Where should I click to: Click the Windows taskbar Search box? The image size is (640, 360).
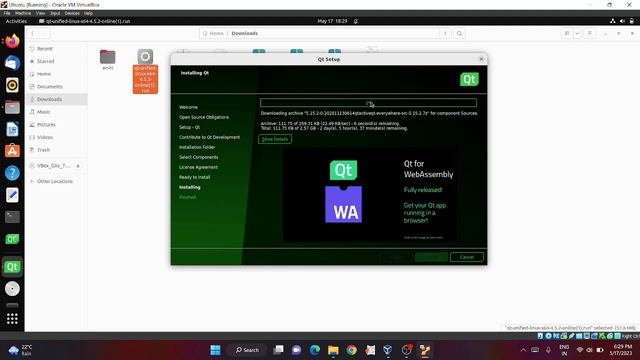247,350
